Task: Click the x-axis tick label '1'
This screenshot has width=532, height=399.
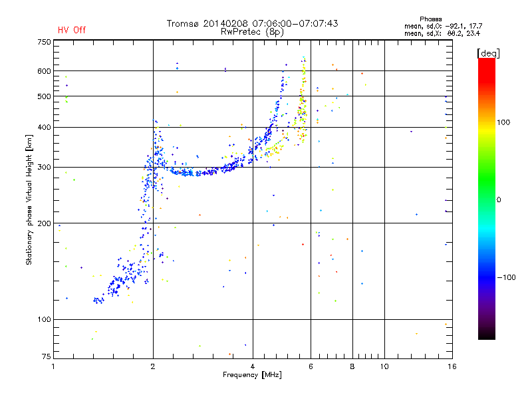Action: point(53,366)
